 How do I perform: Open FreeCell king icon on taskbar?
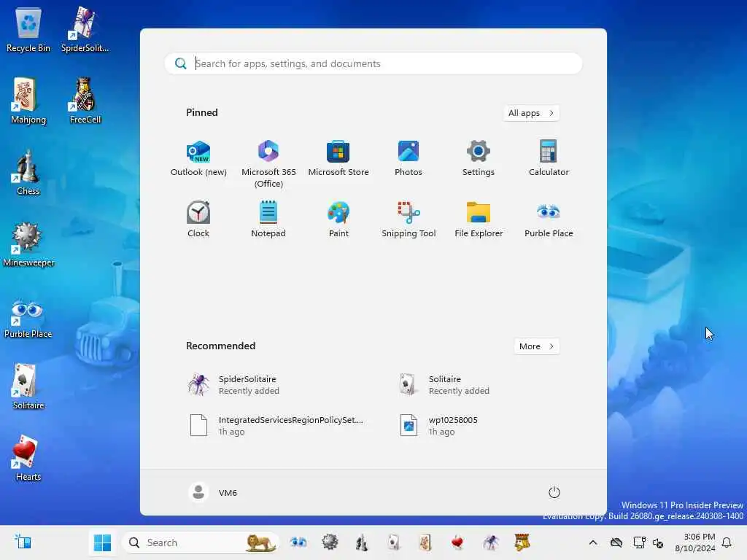coord(522,542)
